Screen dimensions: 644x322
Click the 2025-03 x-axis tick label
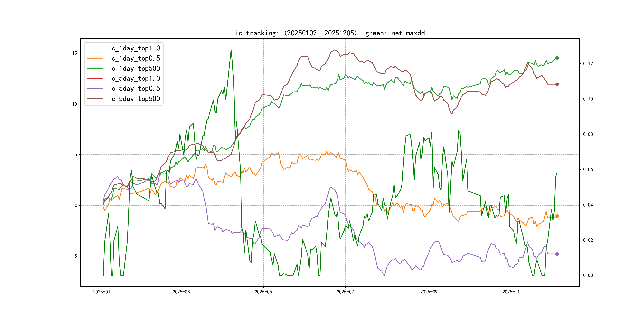181,292
